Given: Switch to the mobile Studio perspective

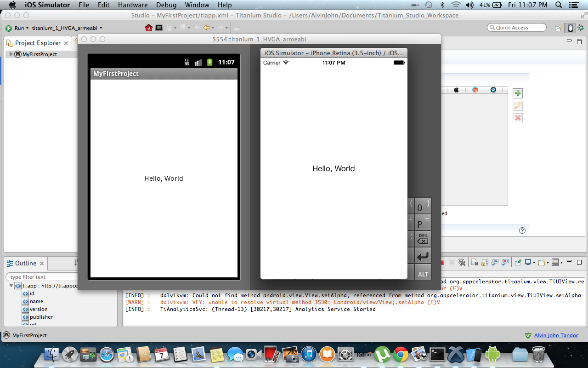Looking at the screenshot, I should tap(571, 28).
